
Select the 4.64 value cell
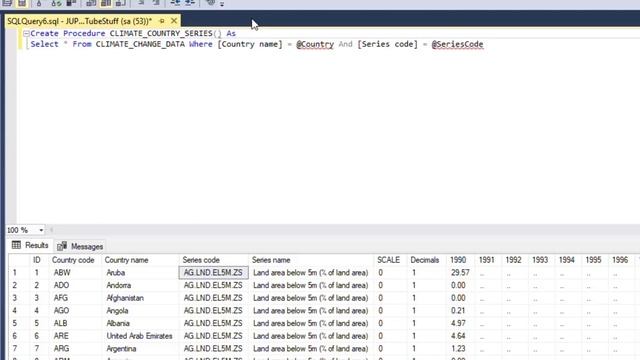point(460,336)
